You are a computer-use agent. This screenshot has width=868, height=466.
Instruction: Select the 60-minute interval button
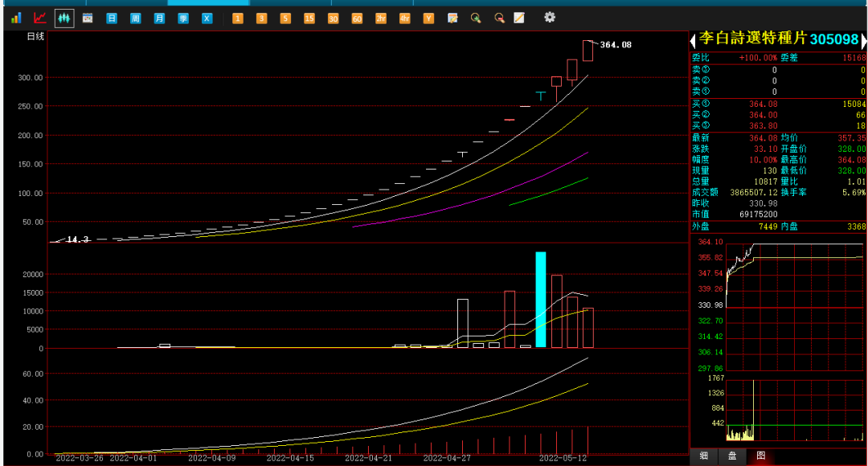(x=357, y=18)
